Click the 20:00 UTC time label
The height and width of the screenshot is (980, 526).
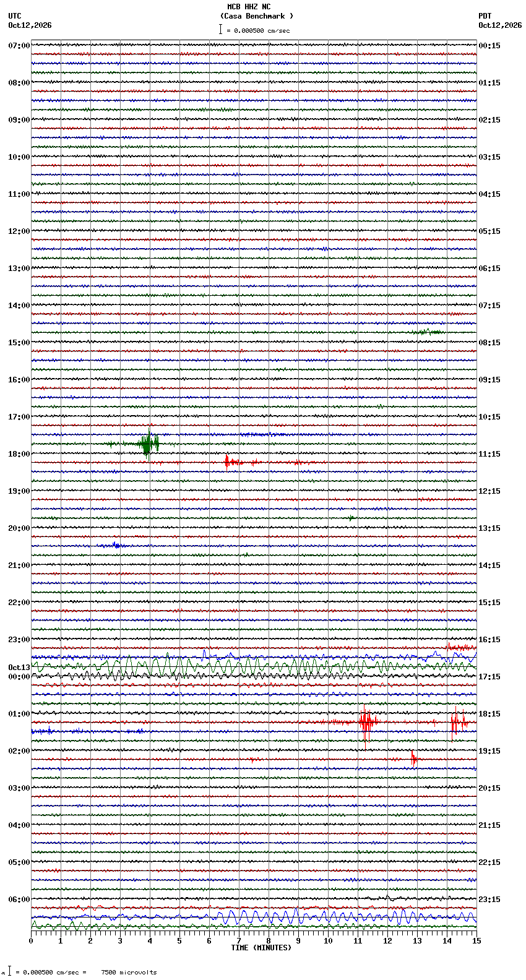point(19,528)
